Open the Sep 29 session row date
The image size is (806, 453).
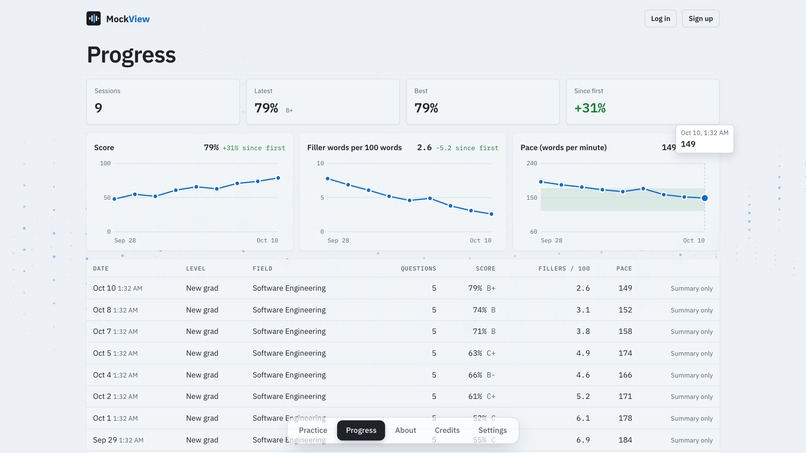click(118, 440)
